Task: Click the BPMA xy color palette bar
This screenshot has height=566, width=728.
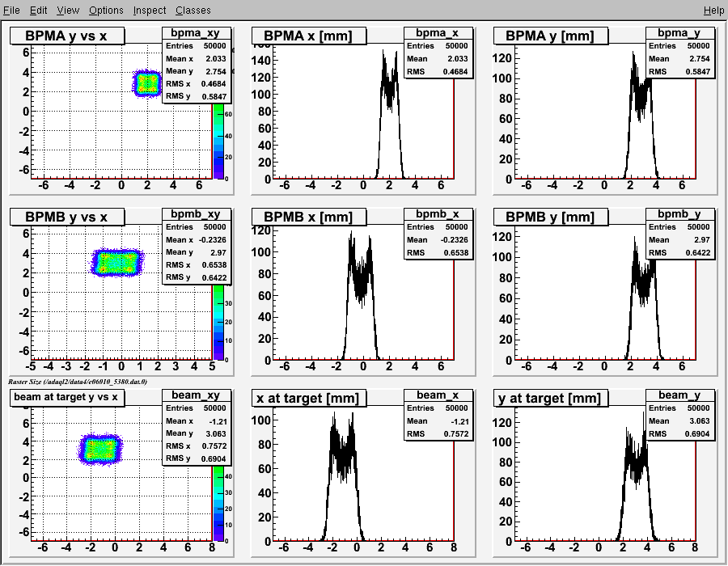Action: [218, 141]
